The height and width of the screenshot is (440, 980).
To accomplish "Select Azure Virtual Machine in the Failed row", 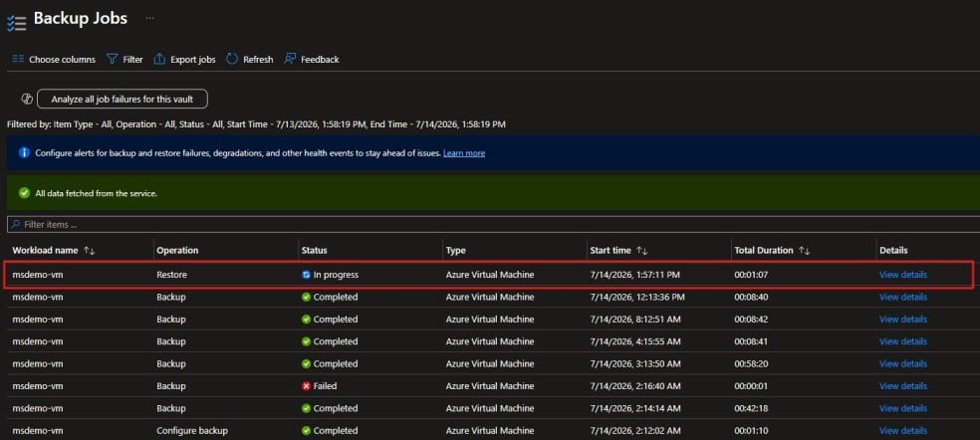I will click(490, 386).
